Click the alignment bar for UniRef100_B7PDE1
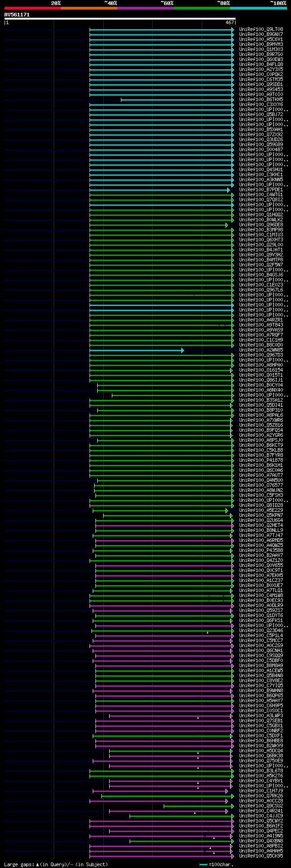 (160, 189)
